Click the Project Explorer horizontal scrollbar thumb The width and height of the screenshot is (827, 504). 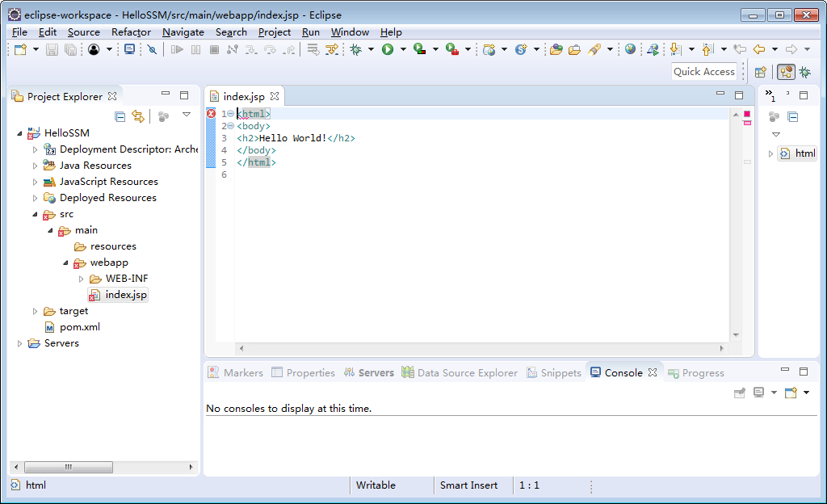pos(69,467)
